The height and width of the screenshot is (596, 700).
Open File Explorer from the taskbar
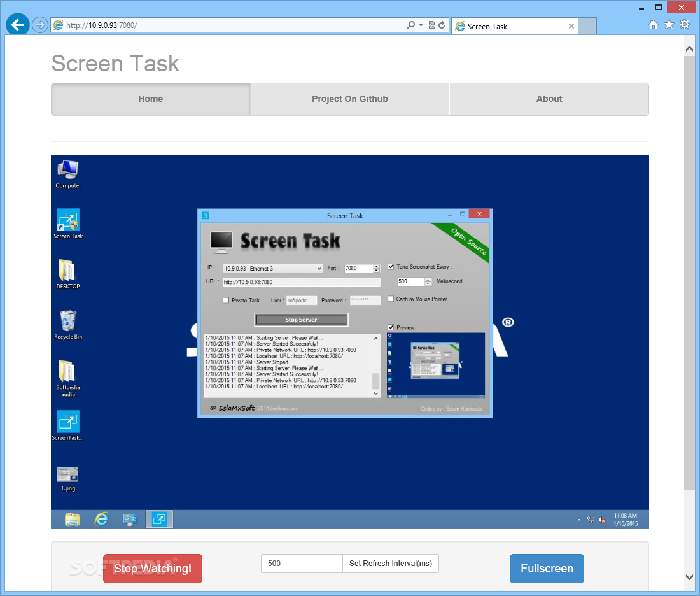[x=73, y=519]
